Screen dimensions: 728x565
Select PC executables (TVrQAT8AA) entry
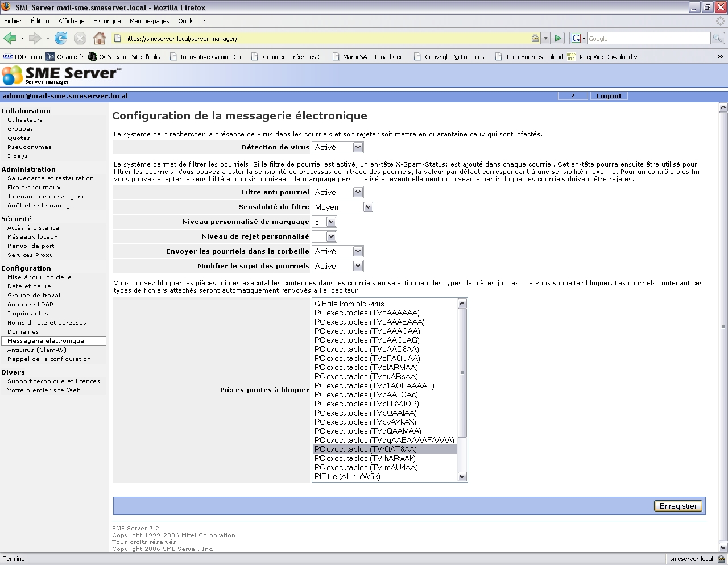tap(385, 449)
